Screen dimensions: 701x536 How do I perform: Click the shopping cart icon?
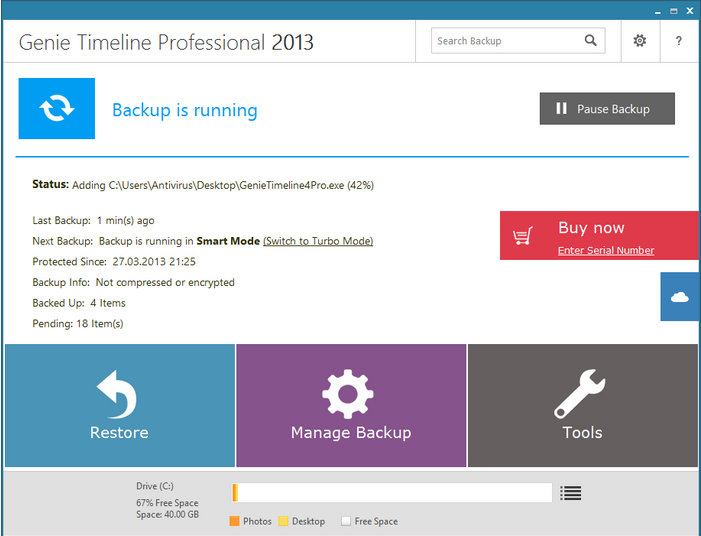click(523, 236)
